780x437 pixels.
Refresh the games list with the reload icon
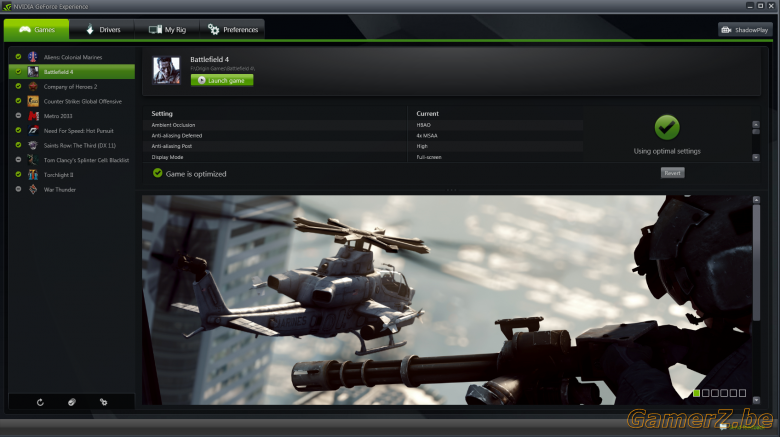[x=40, y=402]
